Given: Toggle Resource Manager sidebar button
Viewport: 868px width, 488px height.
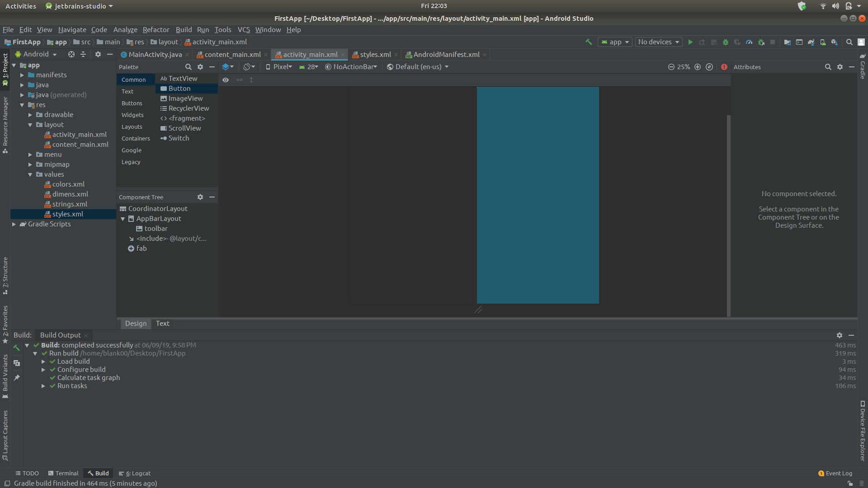Looking at the screenshot, I should 5,125.
